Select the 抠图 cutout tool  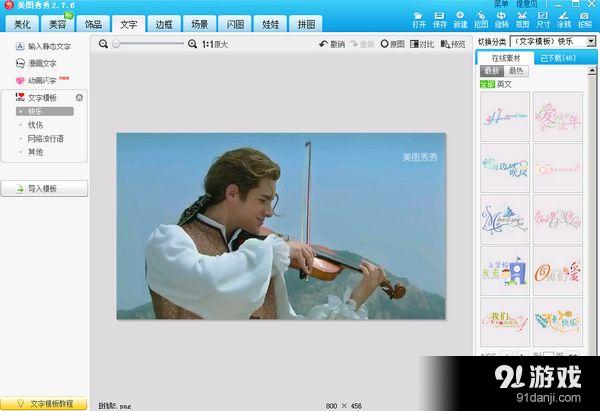click(x=481, y=20)
